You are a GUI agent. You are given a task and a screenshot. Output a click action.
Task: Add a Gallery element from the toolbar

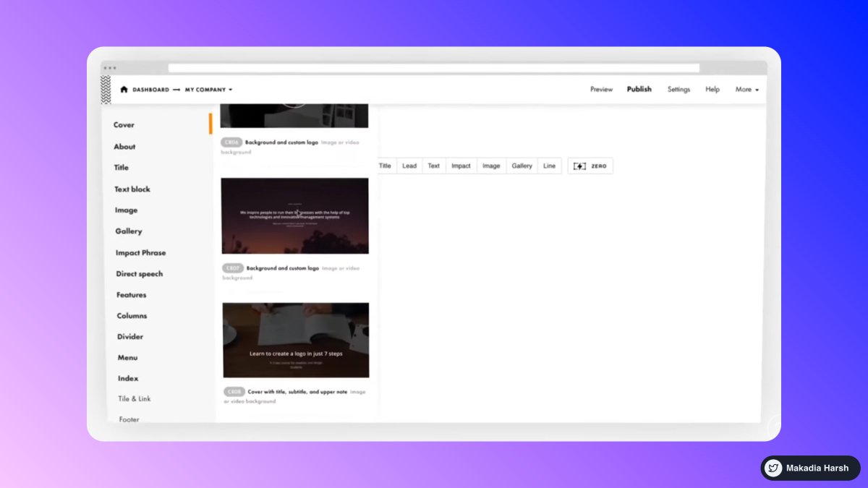522,166
